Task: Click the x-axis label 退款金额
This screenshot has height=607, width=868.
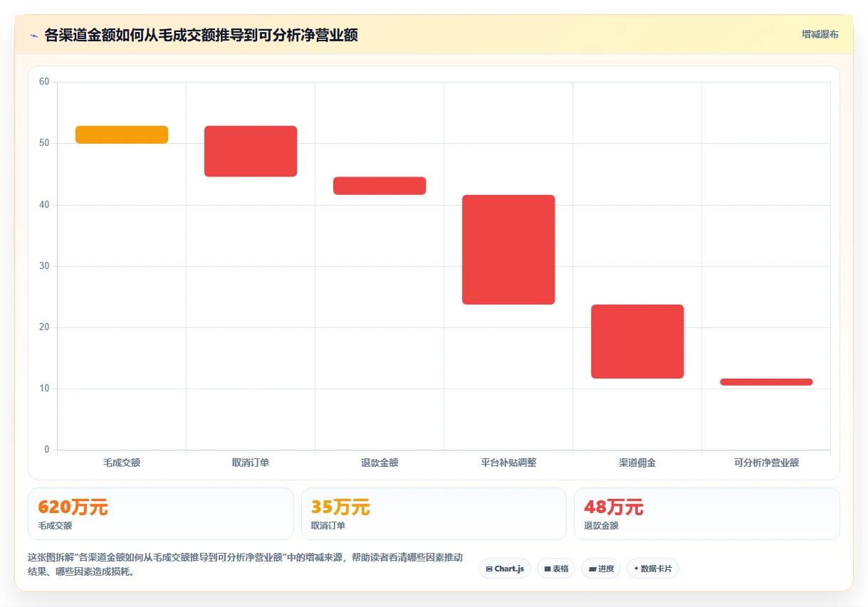Action: [380, 463]
